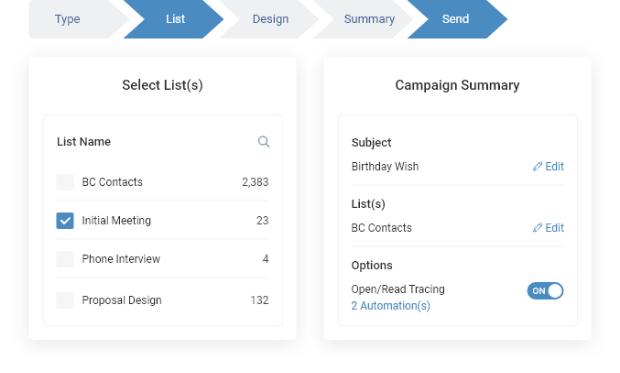Click the pencil icon beside BC Contacts summary
The height and width of the screenshot is (373, 620).
click(537, 228)
